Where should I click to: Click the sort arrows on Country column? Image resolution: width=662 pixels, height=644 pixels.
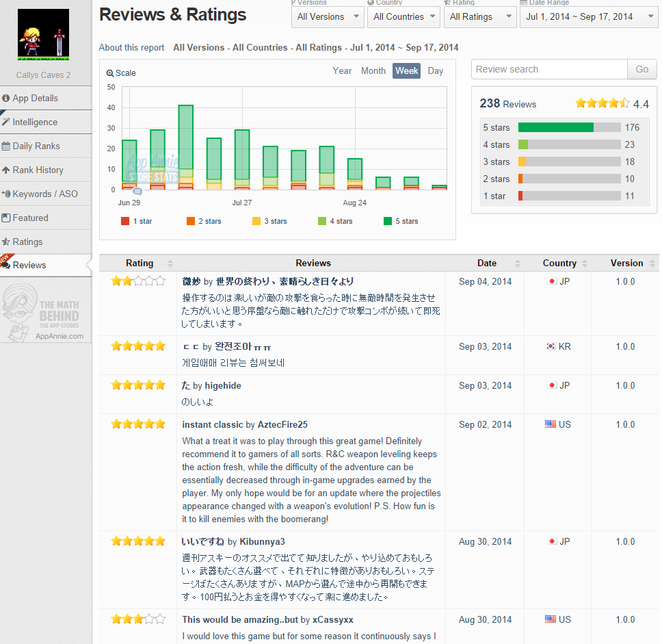tap(583, 263)
